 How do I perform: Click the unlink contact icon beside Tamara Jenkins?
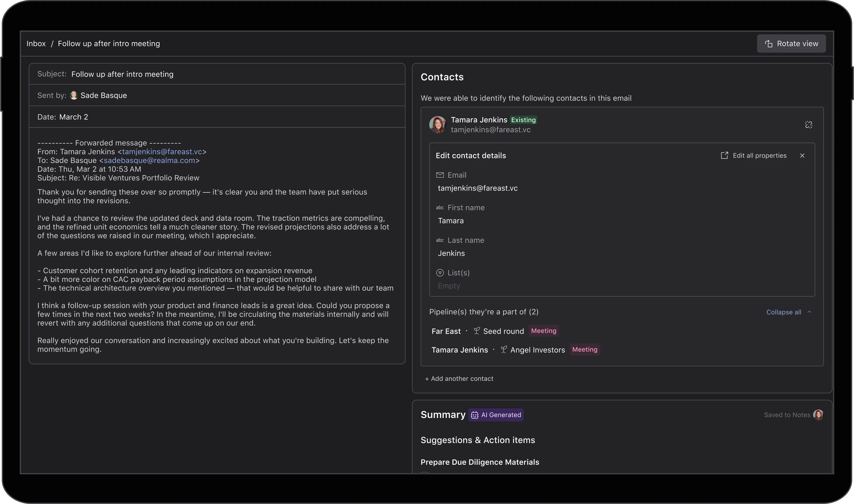[x=809, y=125]
